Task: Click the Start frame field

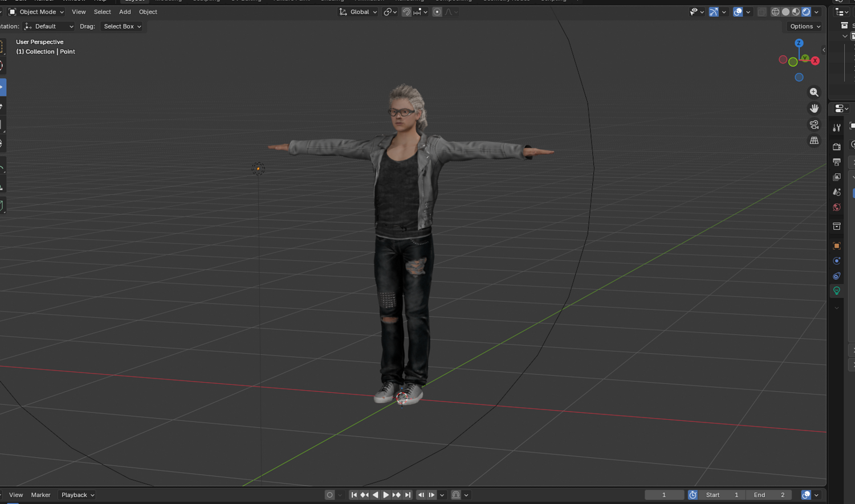Action: 722,495
